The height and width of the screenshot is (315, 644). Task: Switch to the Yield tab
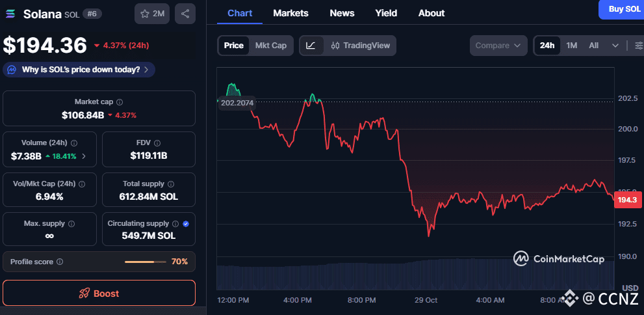click(386, 13)
